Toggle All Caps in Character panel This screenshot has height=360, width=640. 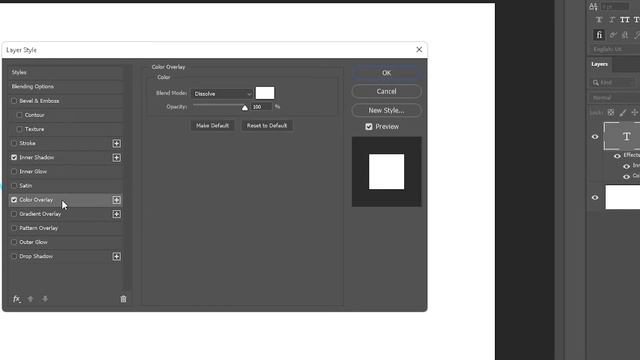point(624,20)
